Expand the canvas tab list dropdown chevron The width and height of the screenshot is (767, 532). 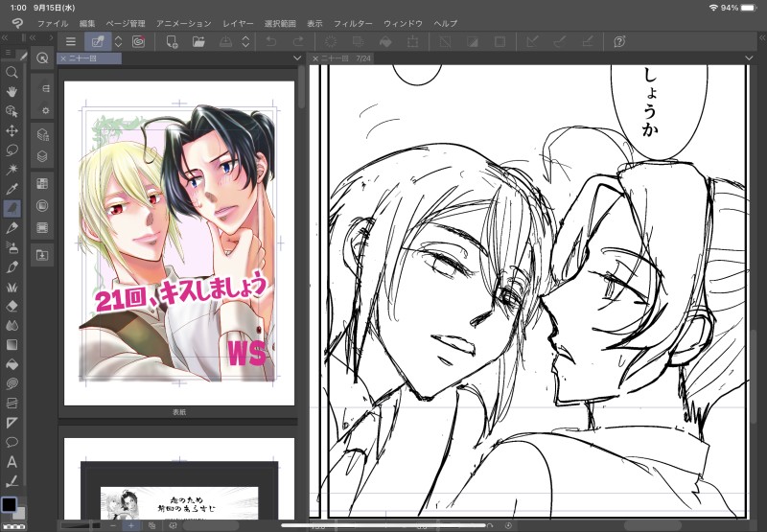(x=749, y=58)
